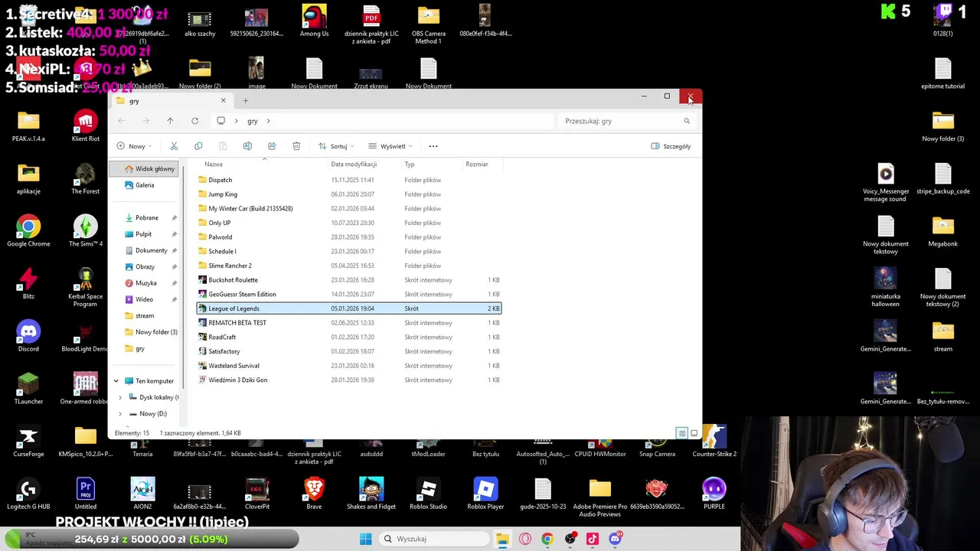Screen dimensions: 980x551
Task: Select the Blitz desktop icon
Action: (28, 283)
